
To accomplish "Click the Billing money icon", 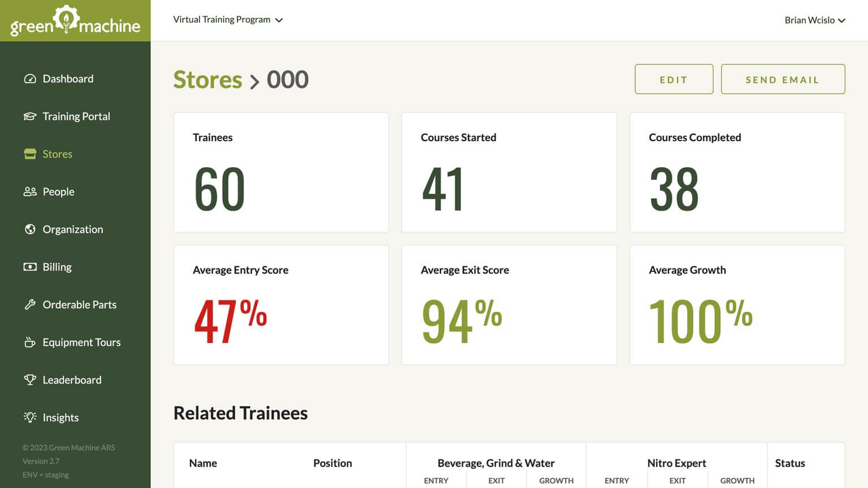I will [x=30, y=267].
